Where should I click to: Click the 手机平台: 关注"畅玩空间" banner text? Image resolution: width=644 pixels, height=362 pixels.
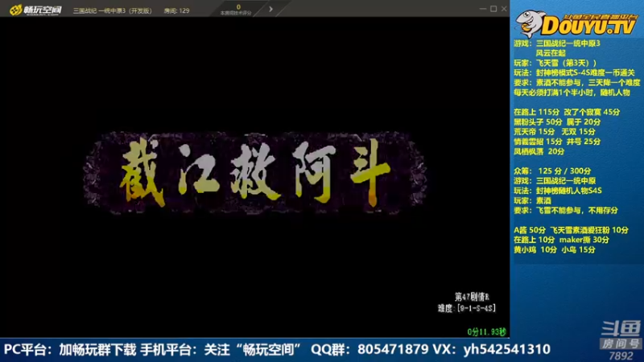click(x=221, y=349)
